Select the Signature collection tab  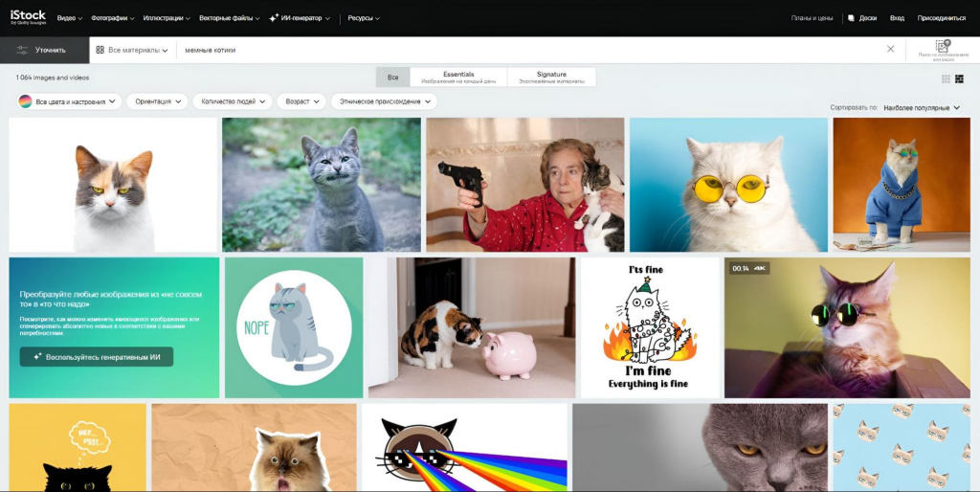pyautogui.click(x=551, y=78)
